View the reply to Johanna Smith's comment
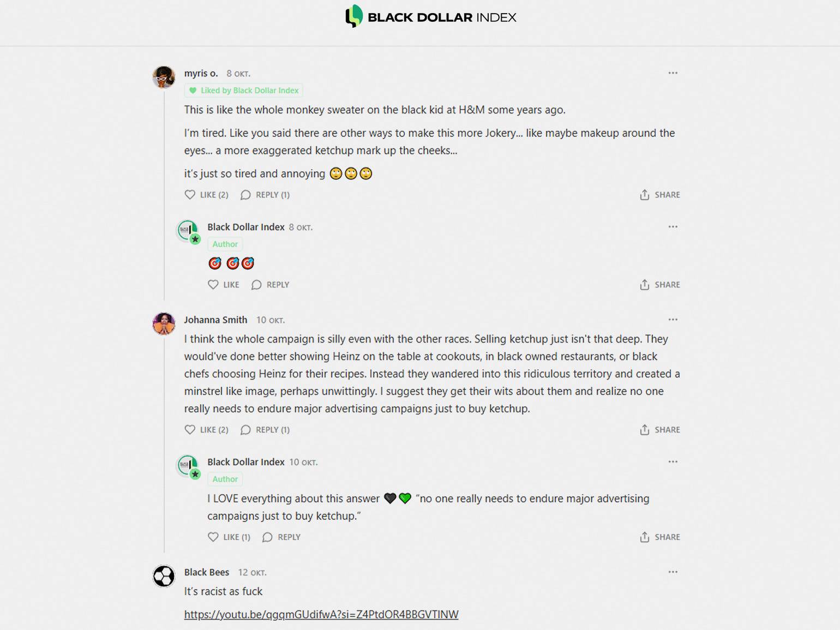The width and height of the screenshot is (840, 630). (x=265, y=430)
